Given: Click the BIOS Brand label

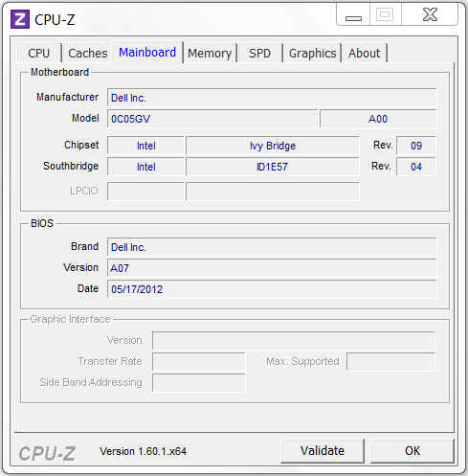Looking at the screenshot, I should (x=84, y=246).
